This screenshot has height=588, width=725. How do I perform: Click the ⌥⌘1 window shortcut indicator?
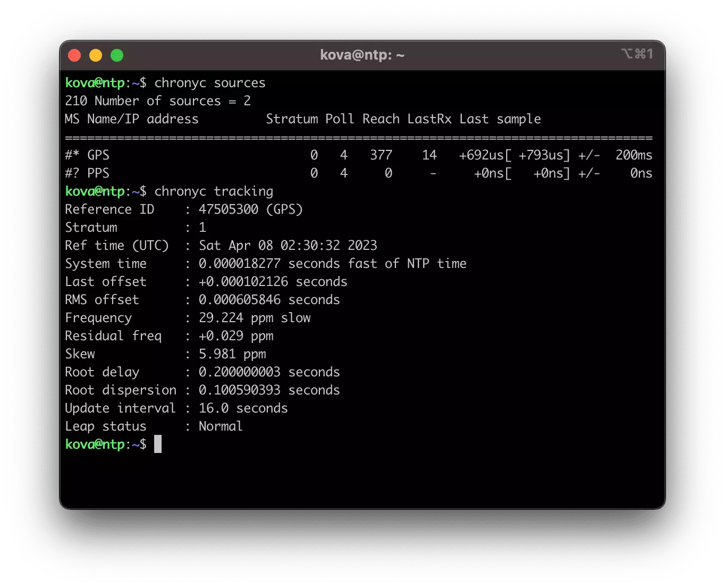coord(637,54)
